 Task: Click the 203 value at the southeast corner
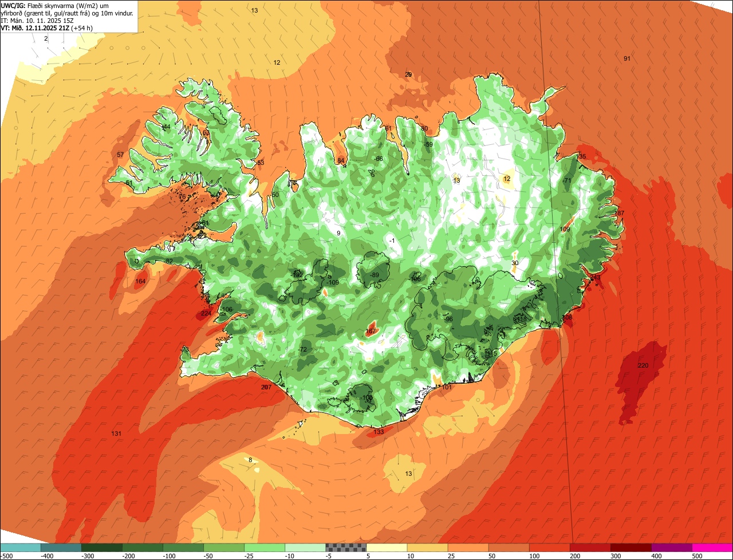[567, 317]
